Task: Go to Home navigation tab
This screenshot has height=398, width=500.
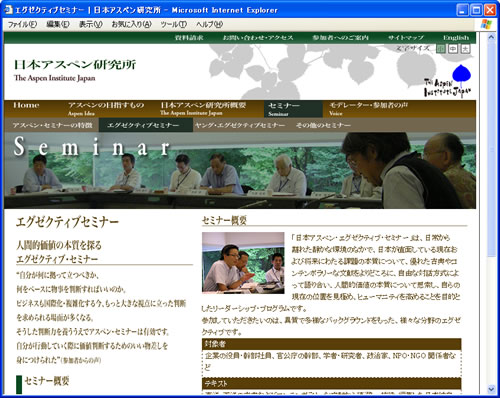Action: [x=26, y=105]
